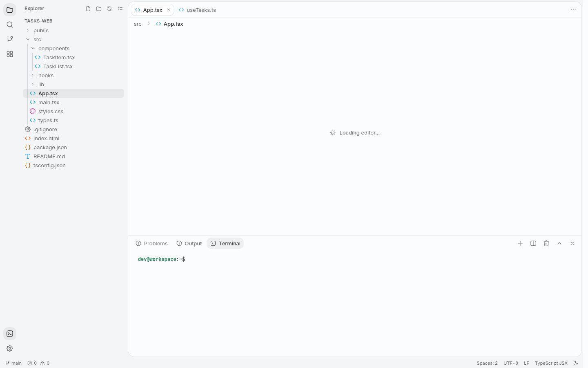Change encoding via UTF-8
The width and height of the screenshot is (588, 368).
click(511, 363)
